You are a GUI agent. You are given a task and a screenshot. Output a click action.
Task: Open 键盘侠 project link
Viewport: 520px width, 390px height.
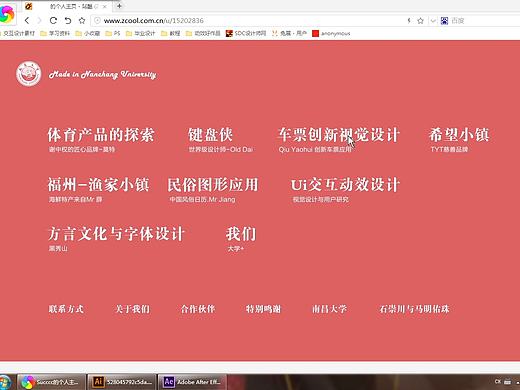210,135
